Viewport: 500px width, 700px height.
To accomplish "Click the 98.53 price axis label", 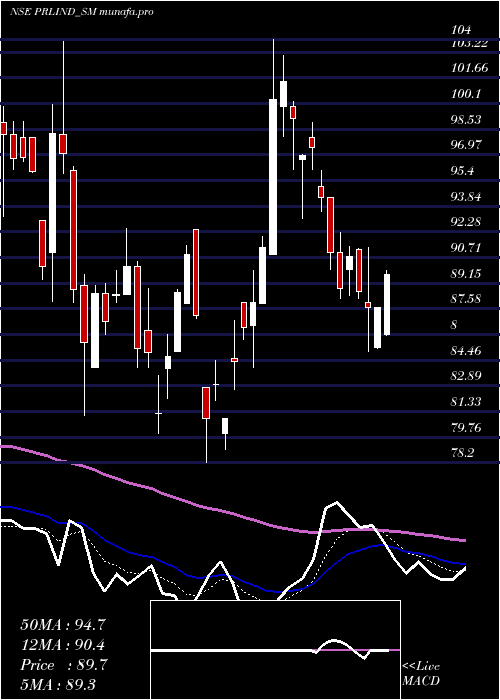I will pos(467,120).
